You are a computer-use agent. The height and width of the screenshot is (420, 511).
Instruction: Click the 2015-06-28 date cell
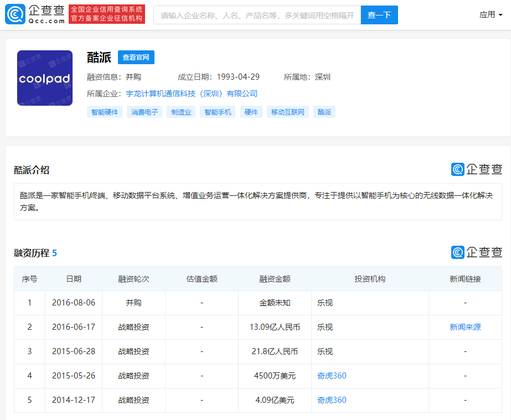click(74, 351)
